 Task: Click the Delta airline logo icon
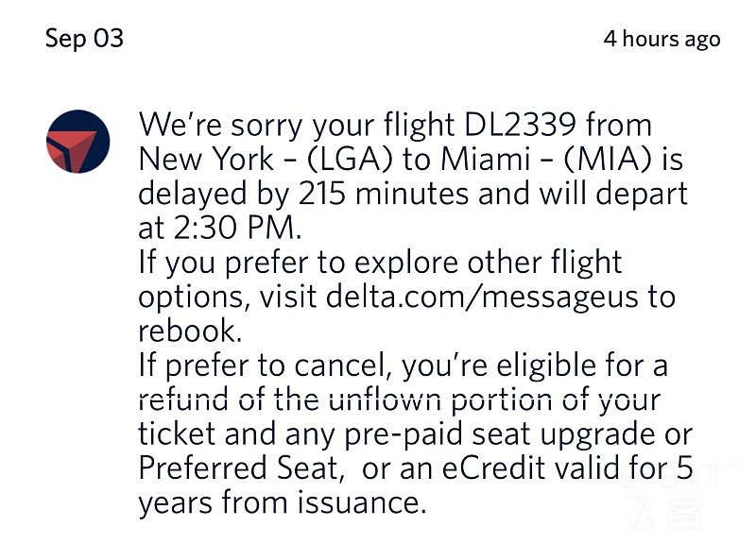tap(77, 142)
